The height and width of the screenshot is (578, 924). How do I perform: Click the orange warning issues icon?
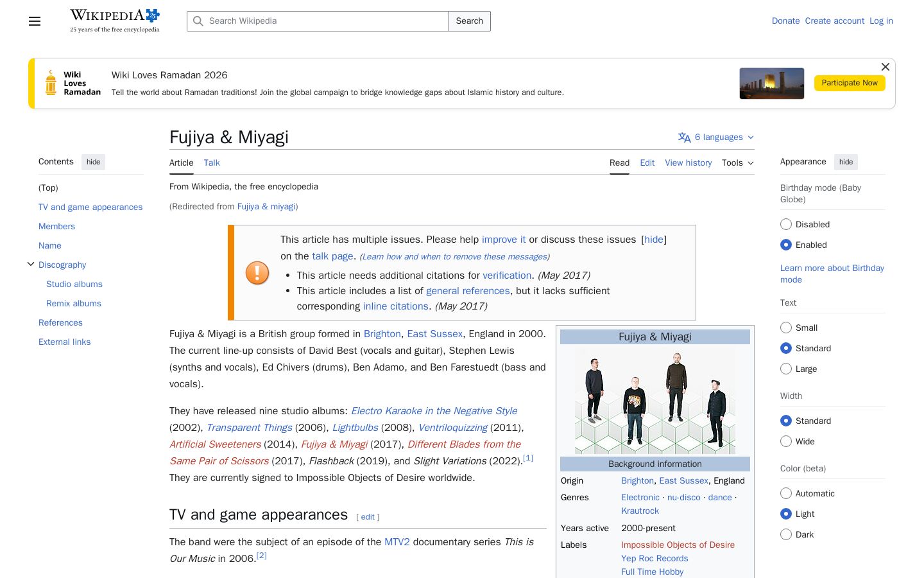point(257,273)
